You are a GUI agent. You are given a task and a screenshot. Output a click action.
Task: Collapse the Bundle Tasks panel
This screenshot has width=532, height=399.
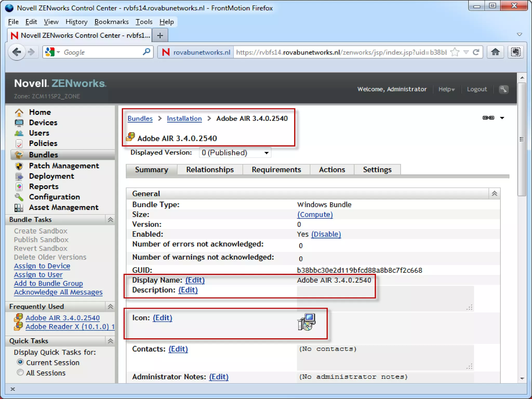pos(110,220)
